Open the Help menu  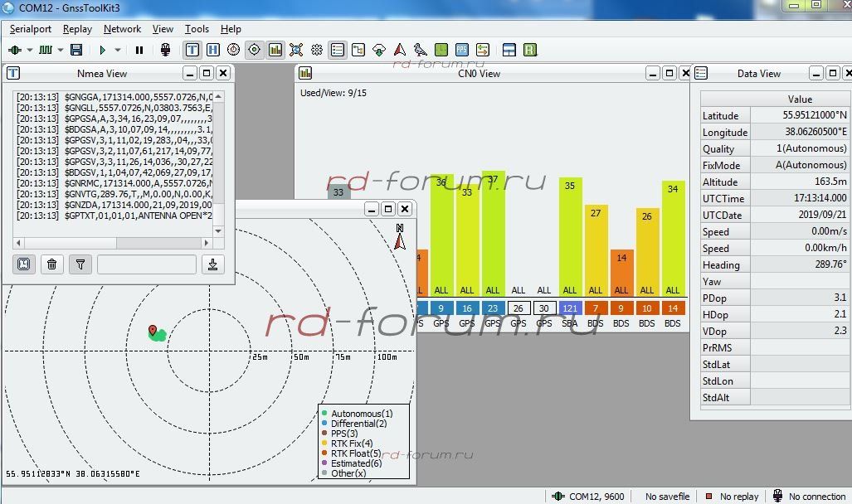pos(231,29)
